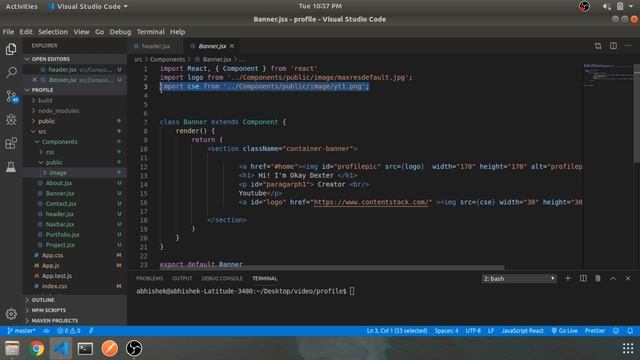
Task: Change indentation Spaces: 4
Action: 446,331
